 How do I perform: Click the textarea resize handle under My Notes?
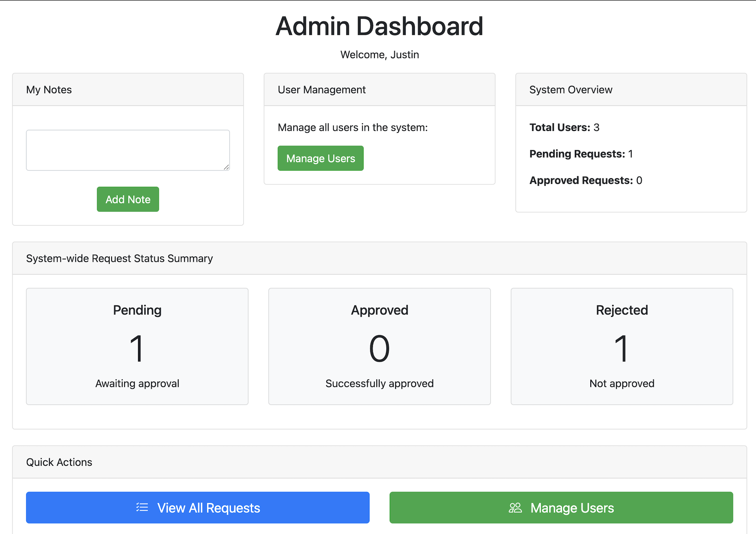pyautogui.click(x=226, y=168)
